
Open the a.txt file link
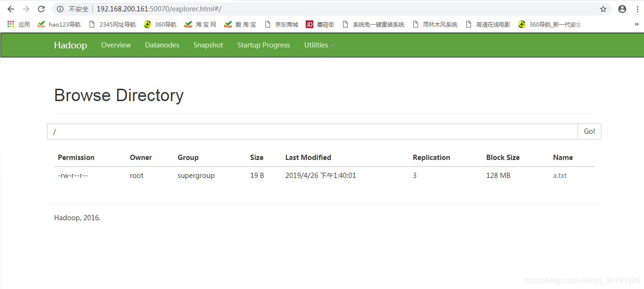click(560, 176)
